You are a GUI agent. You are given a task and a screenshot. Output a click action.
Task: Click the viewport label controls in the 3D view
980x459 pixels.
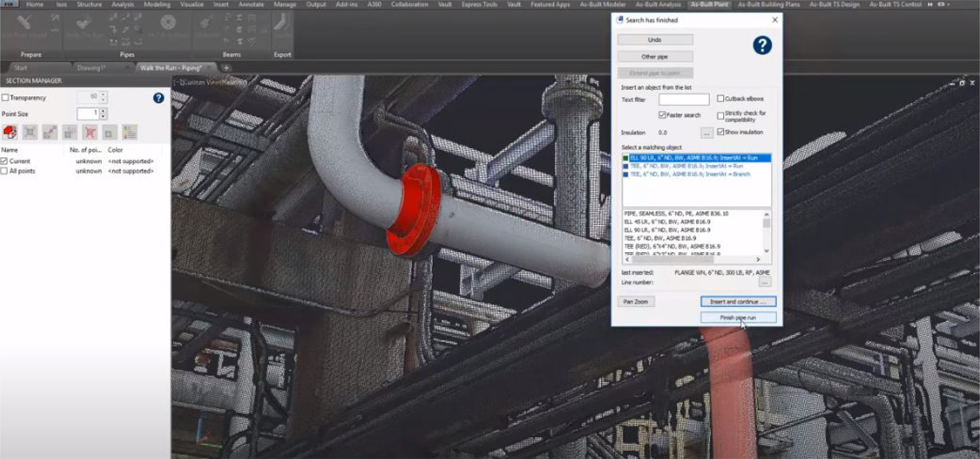click(x=210, y=82)
